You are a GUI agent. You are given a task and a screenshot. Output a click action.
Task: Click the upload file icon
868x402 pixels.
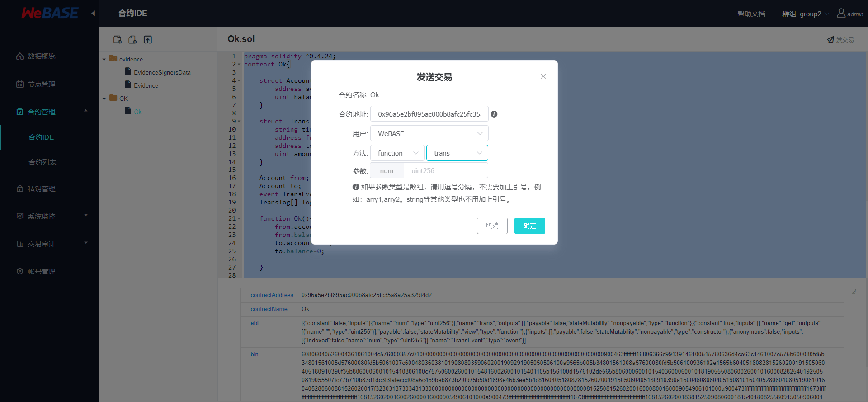[x=148, y=40]
